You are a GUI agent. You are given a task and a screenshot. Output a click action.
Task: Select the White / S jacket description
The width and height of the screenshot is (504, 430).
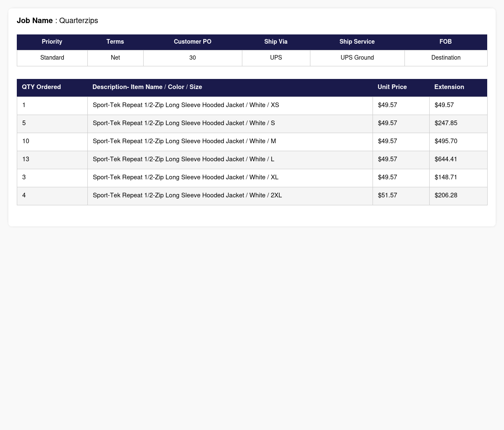[x=230, y=123]
